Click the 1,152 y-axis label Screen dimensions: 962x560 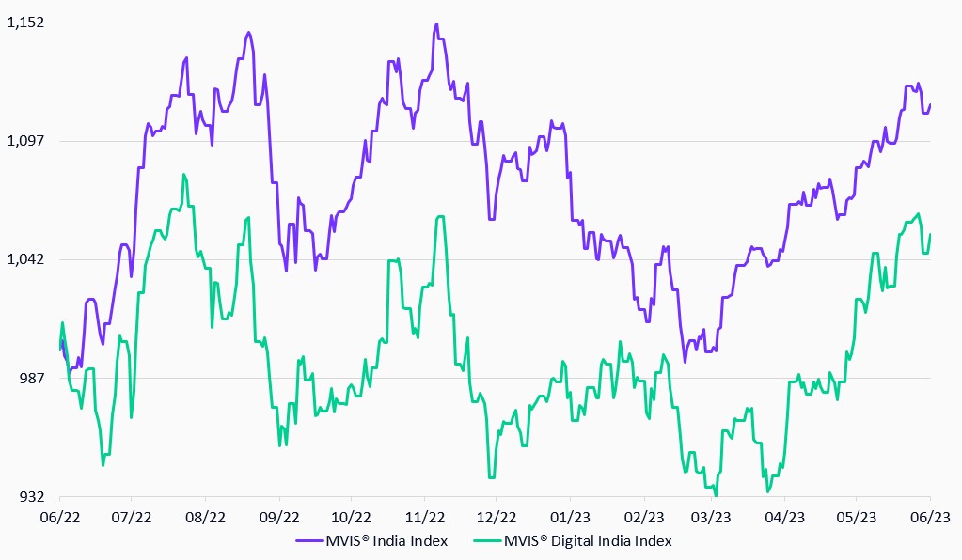(25, 23)
